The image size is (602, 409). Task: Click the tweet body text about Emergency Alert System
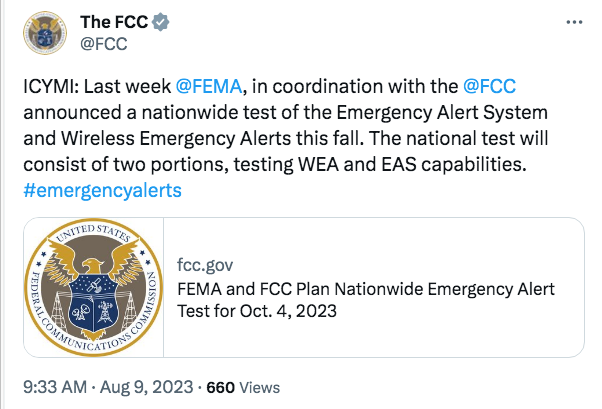pos(285,125)
